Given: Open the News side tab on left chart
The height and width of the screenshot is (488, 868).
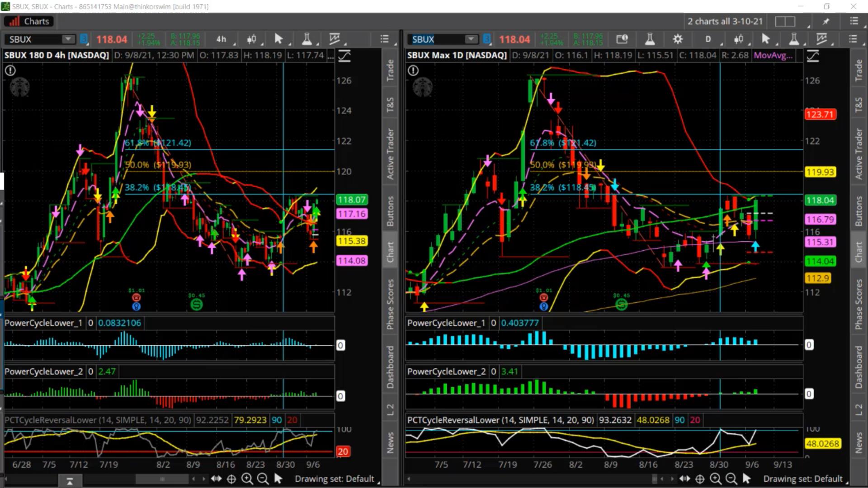Looking at the screenshot, I should click(x=390, y=442).
